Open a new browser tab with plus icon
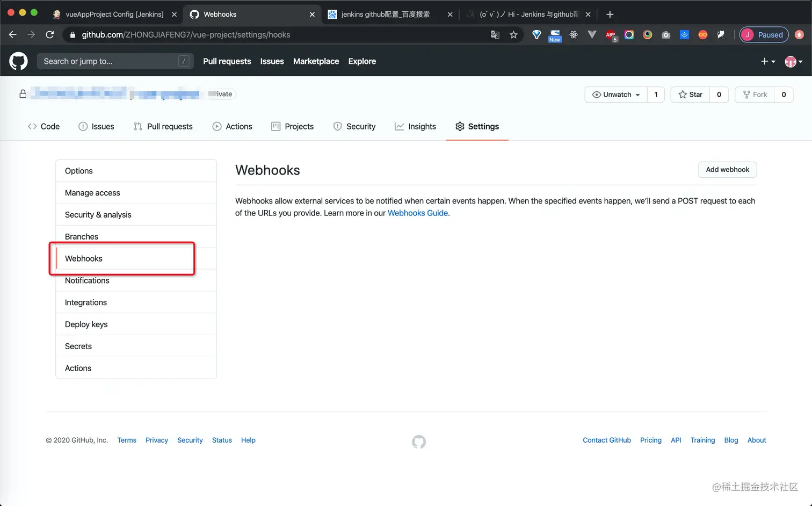 (x=610, y=15)
